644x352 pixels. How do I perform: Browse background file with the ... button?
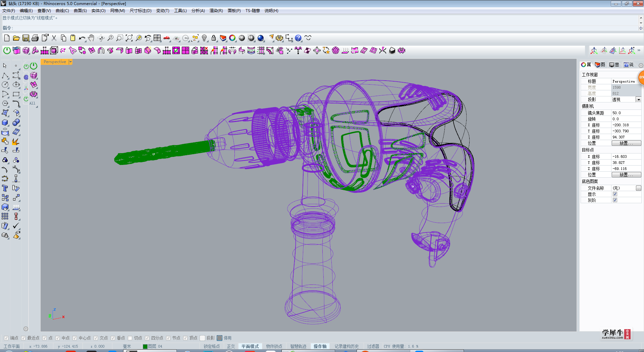click(639, 188)
